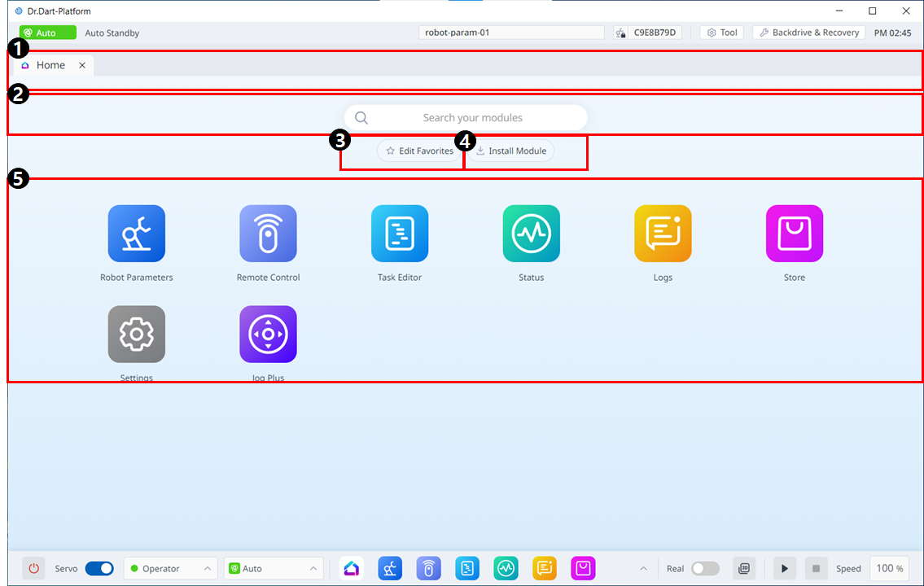
Task: Enable the Real robot toggle
Action: 705,568
